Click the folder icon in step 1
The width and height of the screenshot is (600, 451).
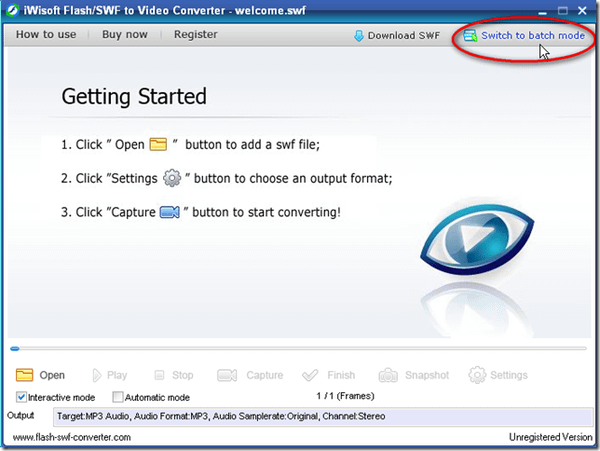coord(158,145)
